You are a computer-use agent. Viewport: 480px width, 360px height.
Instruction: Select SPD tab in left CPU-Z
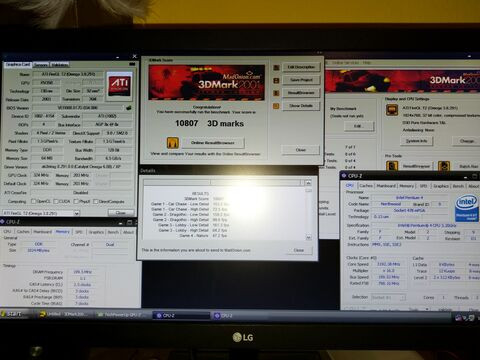[x=79, y=232]
